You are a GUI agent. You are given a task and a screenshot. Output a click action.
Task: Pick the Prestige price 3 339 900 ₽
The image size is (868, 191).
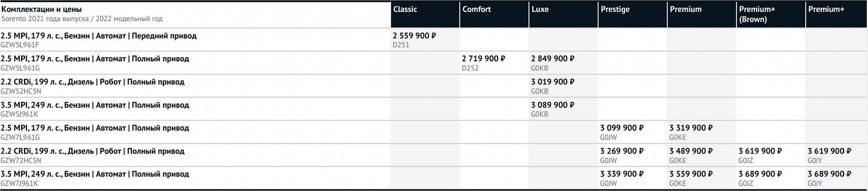(622, 174)
